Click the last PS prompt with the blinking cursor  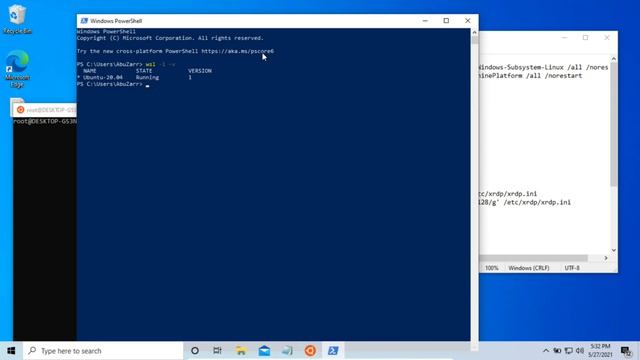(x=113, y=84)
